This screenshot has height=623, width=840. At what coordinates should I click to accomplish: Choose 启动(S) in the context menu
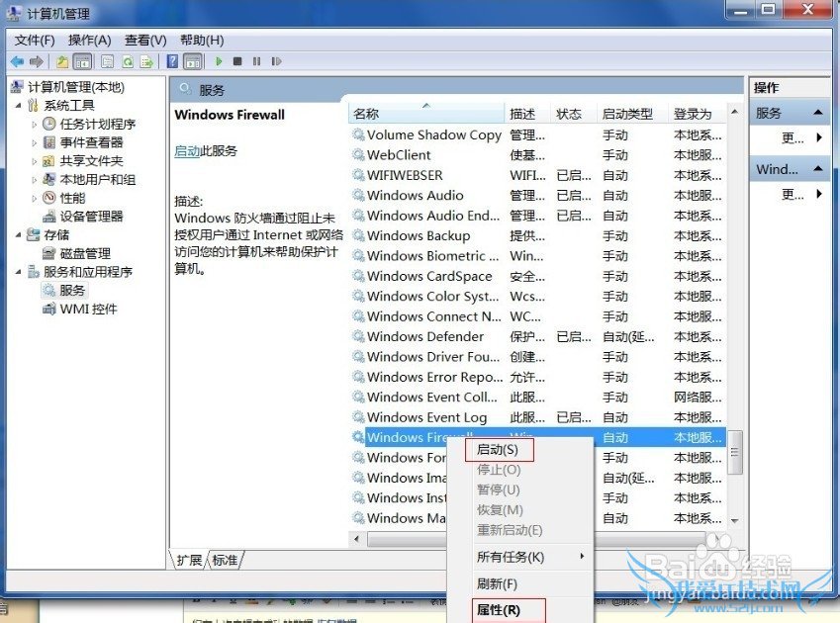click(x=498, y=450)
